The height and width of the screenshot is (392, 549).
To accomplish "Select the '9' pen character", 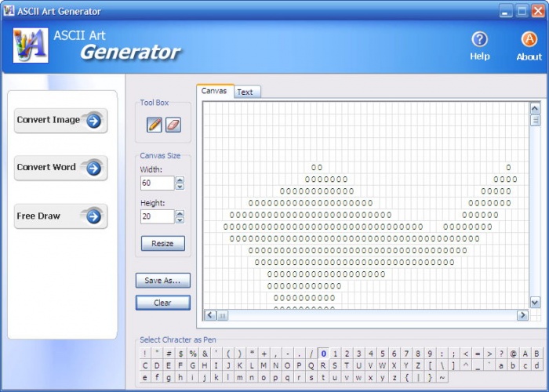I will point(430,354).
